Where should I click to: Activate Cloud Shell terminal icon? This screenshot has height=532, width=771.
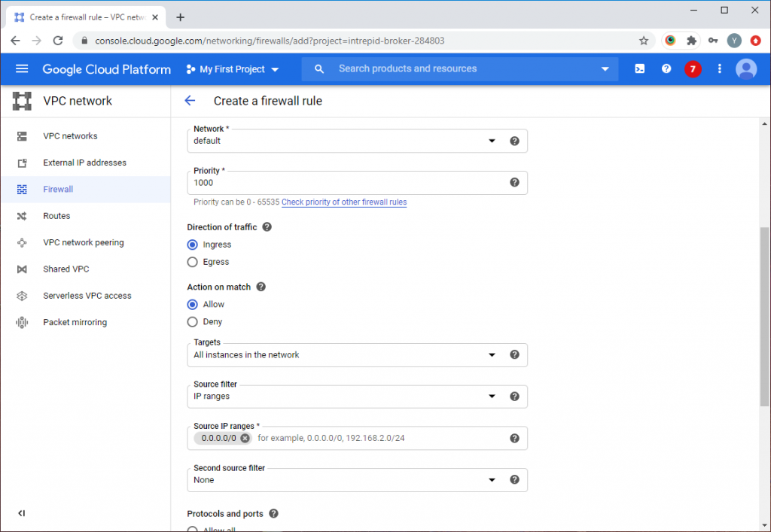pos(640,68)
